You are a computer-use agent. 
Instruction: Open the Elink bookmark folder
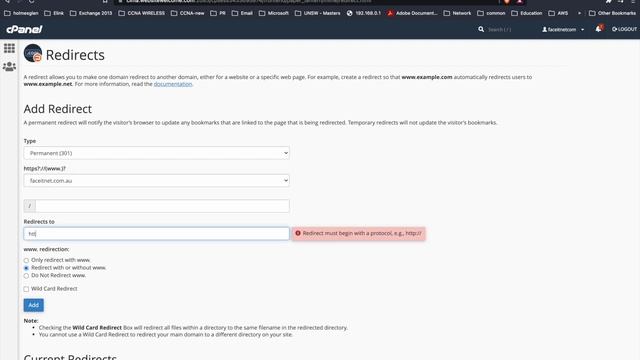pos(54,13)
